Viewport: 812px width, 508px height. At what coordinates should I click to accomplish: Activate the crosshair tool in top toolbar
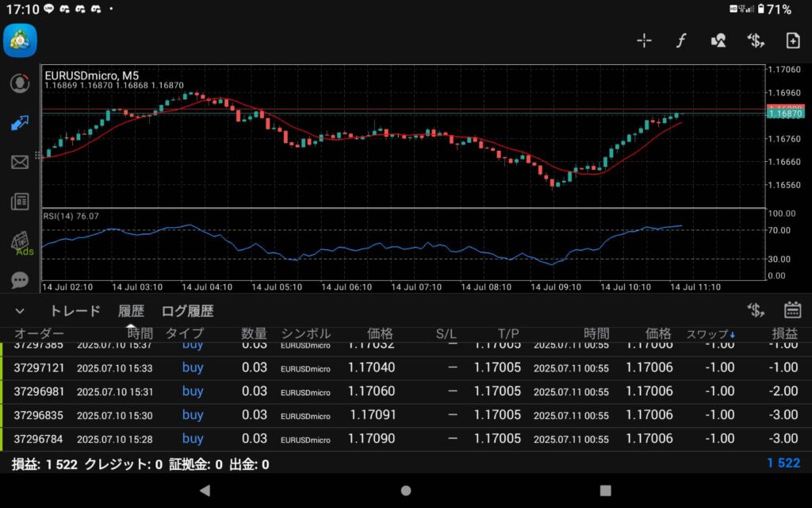click(644, 40)
